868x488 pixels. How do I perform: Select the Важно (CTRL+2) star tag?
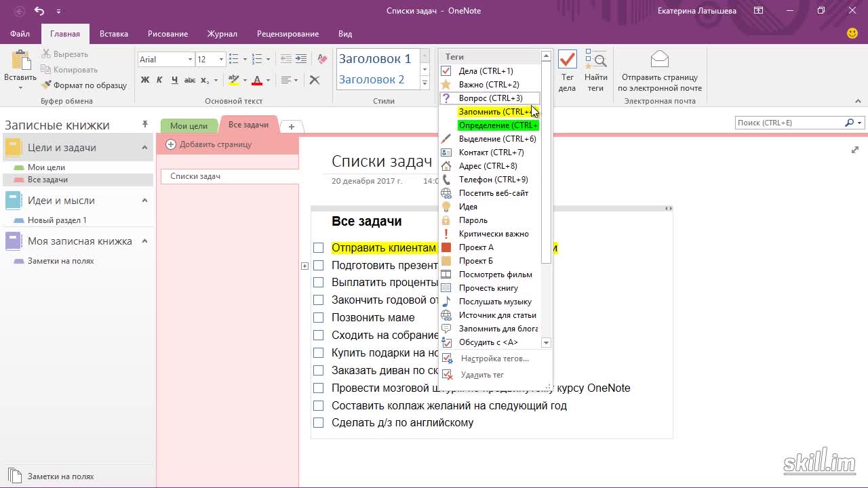(x=490, y=85)
